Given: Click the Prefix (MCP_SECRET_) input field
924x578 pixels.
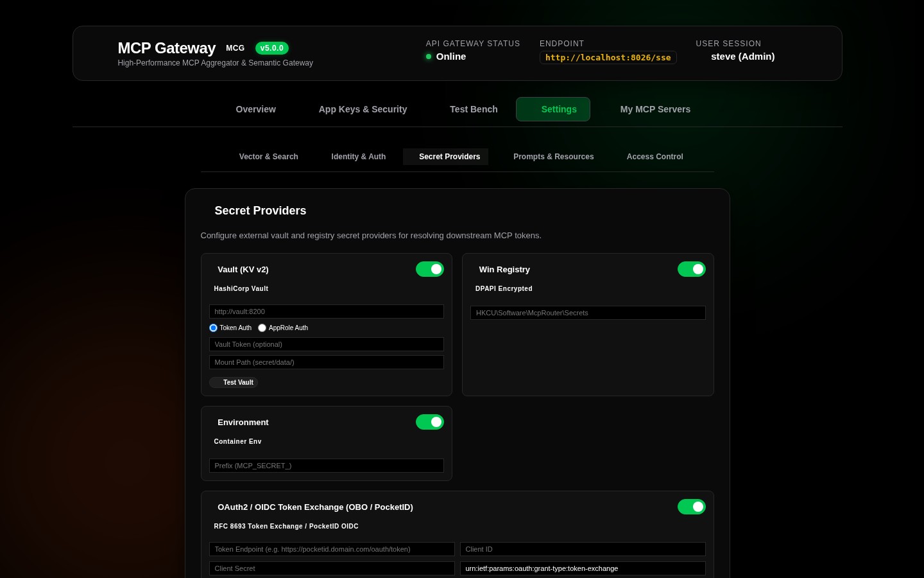Looking at the screenshot, I should click(x=327, y=466).
